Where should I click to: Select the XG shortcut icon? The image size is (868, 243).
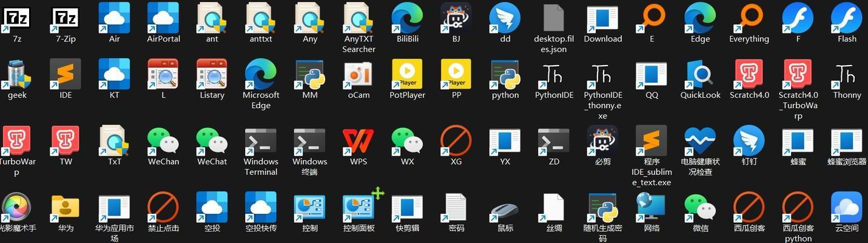click(456, 141)
